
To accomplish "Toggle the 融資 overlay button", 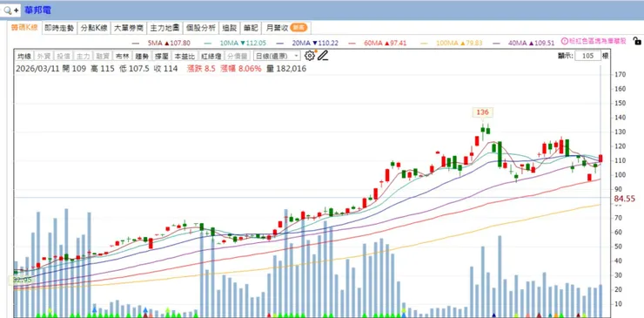I will pos(103,56).
